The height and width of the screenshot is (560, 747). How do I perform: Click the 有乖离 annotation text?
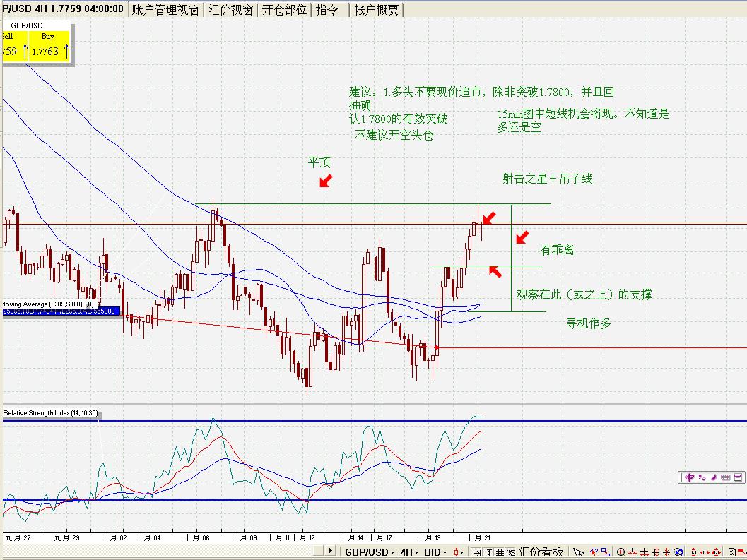(x=557, y=249)
